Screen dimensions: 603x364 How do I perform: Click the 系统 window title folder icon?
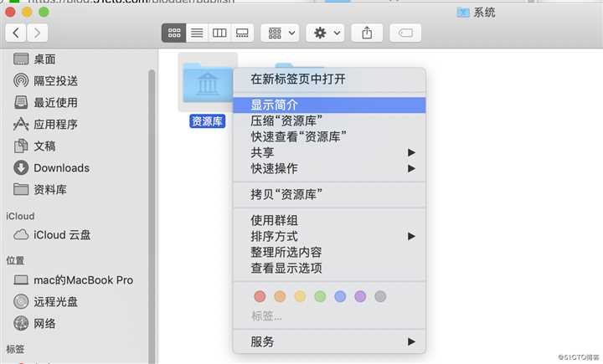pyautogui.click(x=463, y=13)
